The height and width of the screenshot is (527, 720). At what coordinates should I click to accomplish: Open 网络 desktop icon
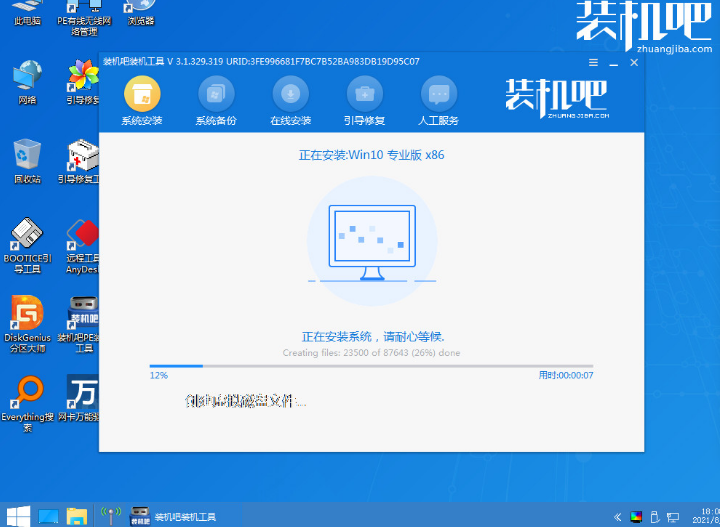point(27,82)
